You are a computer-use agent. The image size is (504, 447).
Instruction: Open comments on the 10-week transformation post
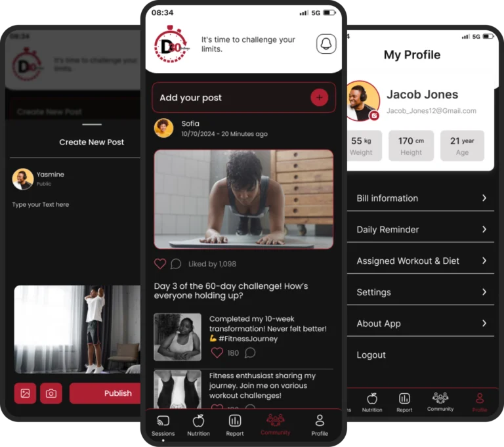click(x=250, y=352)
